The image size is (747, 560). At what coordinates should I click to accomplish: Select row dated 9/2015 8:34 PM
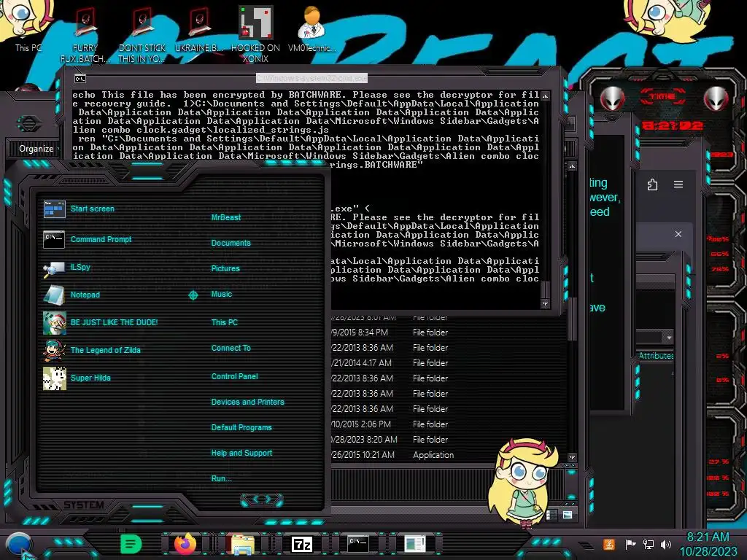click(x=448, y=332)
